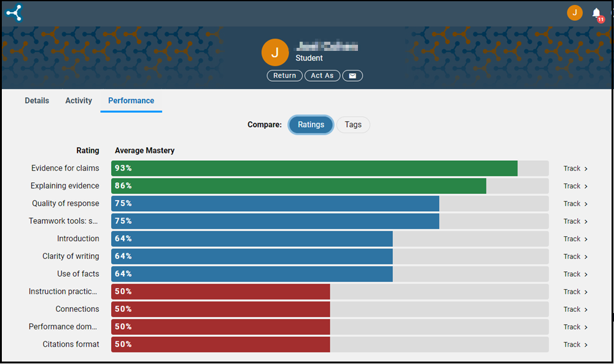Click the Use of facts label
This screenshot has height=364, width=614.
pyautogui.click(x=78, y=274)
